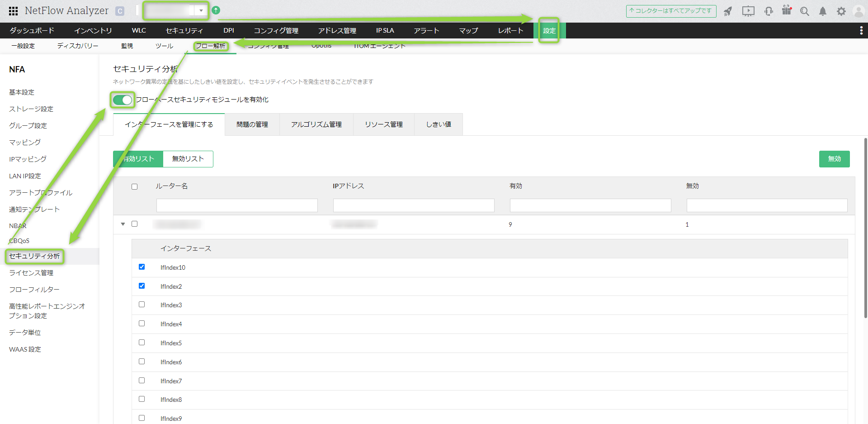Check the IfIndex8 checkbox
The width and height of the screenshot is (868, 424).
coord(142,399)
